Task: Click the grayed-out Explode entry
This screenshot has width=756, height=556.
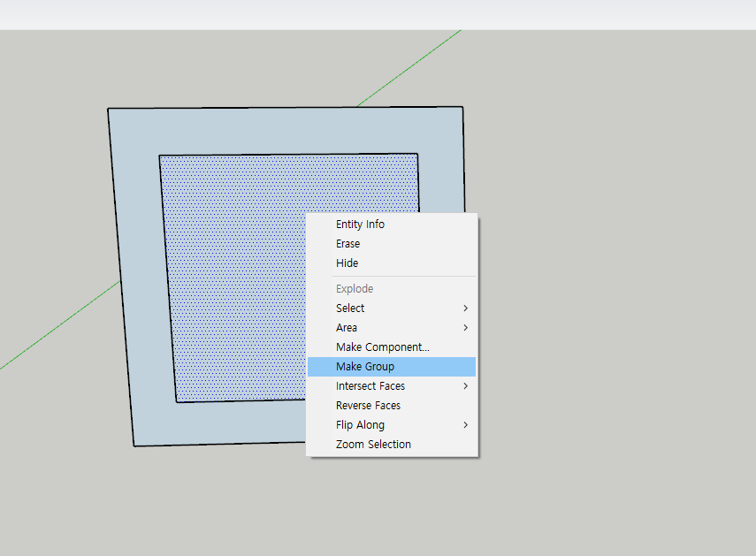Action: click(x=392, y=288)
